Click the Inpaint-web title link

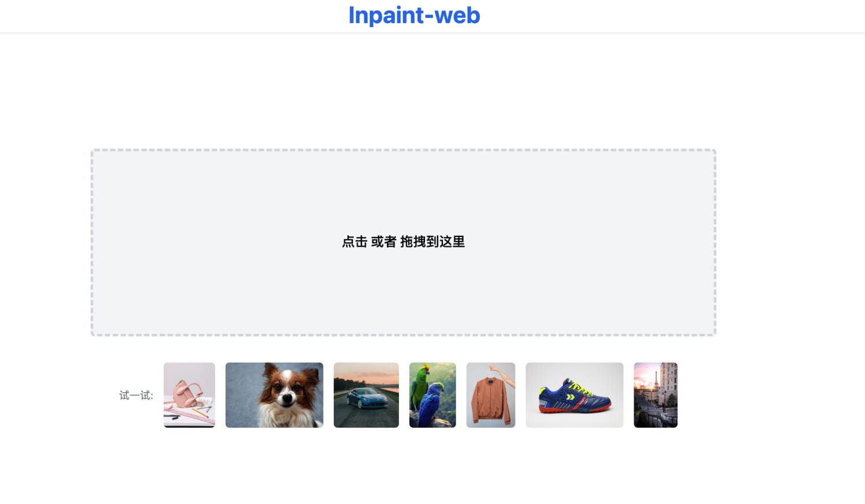click(x=414, y=16)
